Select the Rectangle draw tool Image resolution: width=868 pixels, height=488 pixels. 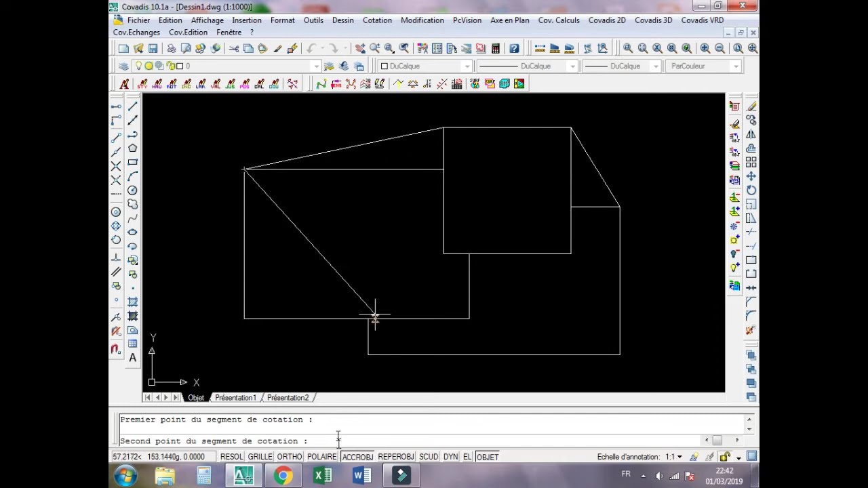132,162
